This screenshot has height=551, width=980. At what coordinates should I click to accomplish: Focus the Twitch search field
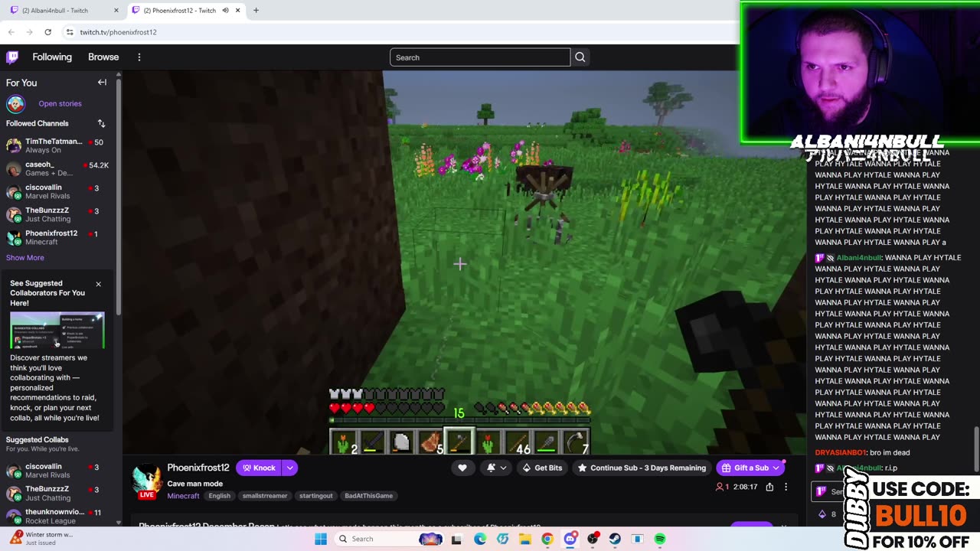(480, 57)
